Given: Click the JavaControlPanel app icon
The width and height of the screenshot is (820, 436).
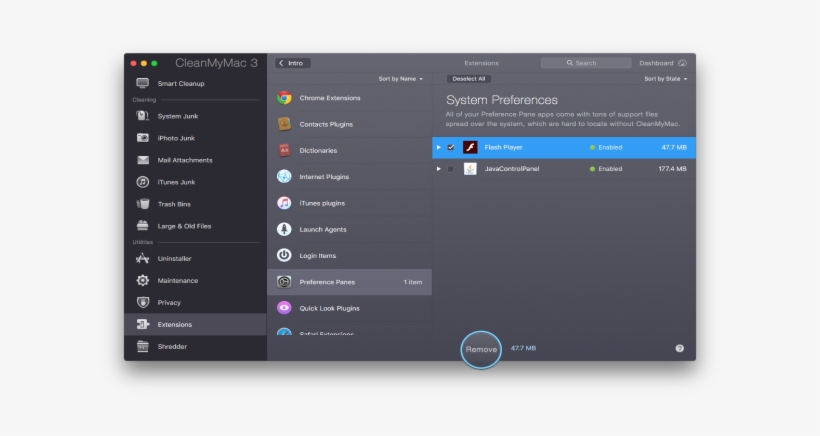Looking at the screenshot, I should (470, 169).
